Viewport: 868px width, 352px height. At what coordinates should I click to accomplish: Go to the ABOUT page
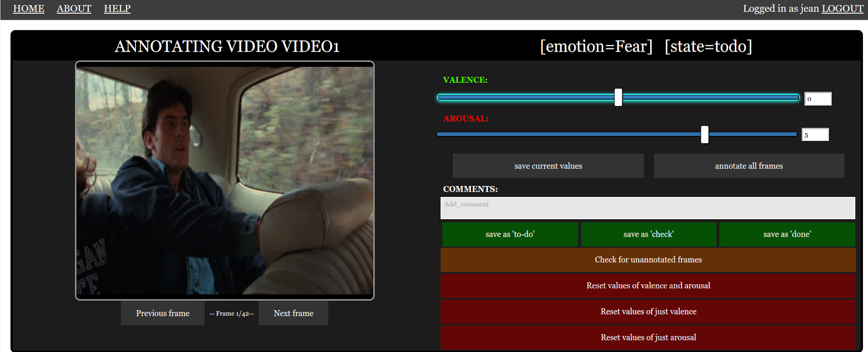(x=74, y=9)
